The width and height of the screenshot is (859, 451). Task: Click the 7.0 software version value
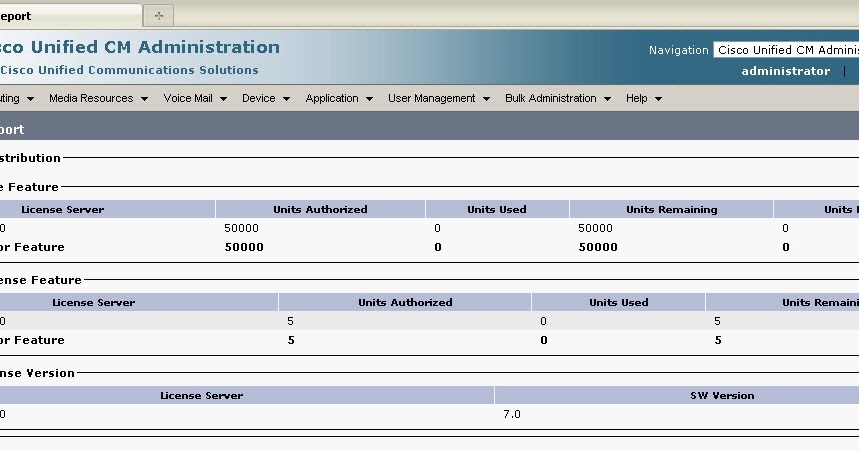click(x=512, y=414)
